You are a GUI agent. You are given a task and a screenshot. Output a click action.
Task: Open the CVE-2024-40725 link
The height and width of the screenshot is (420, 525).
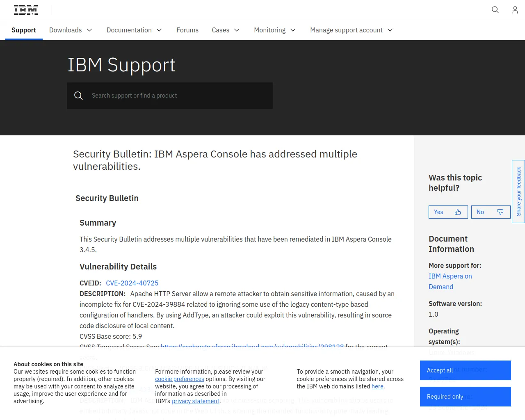[x=132, y=283]
